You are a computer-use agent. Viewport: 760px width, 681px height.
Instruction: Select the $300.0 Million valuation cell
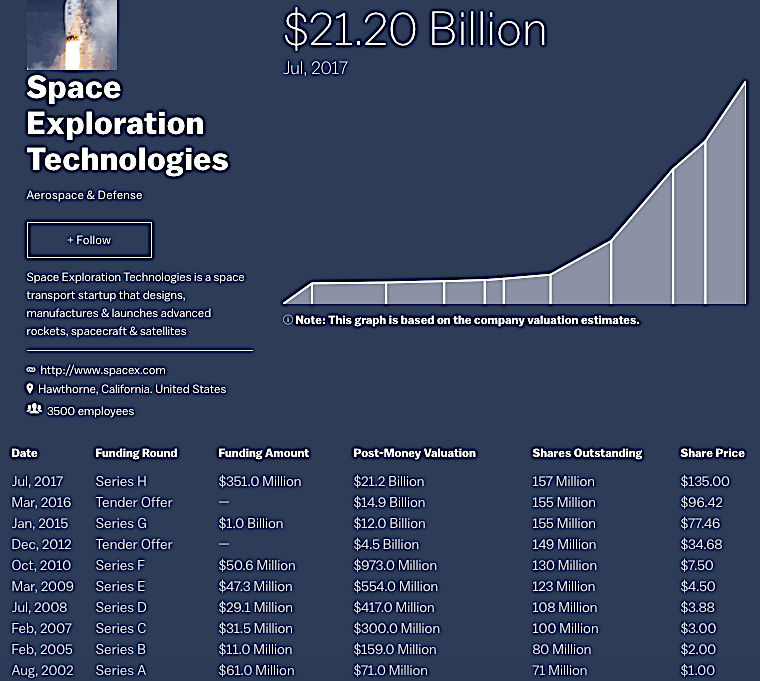tap(396, 628)
